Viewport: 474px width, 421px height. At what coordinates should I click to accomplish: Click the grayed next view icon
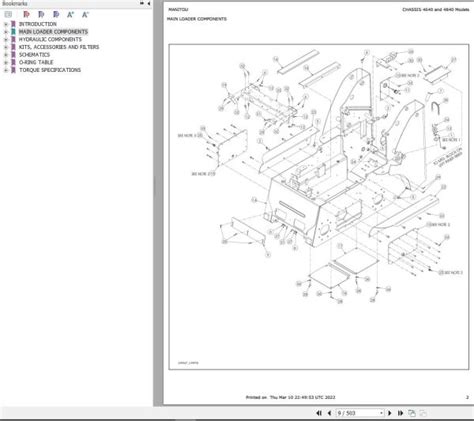click(423, 413)
